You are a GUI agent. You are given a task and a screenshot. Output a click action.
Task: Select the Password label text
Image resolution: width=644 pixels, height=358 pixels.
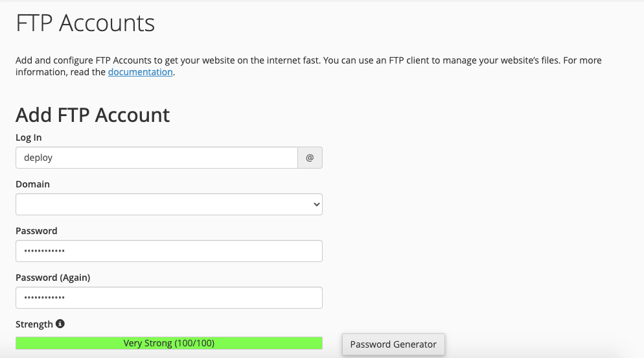point(36,231)
